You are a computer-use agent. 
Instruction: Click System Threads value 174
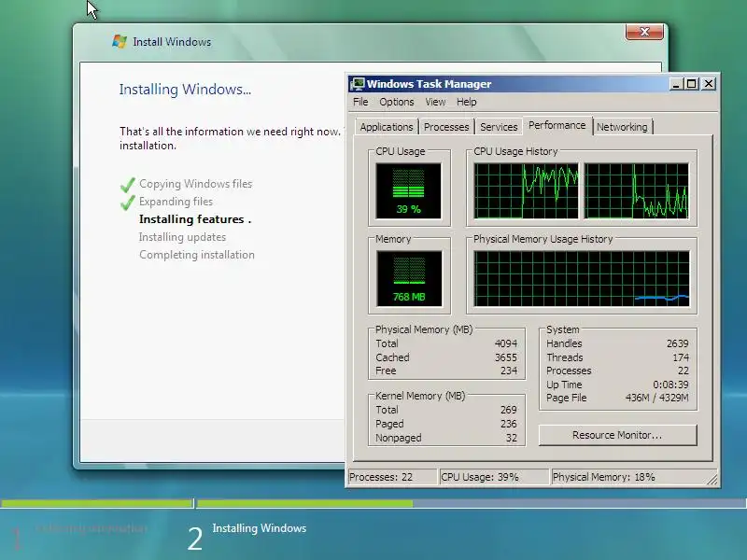681,357
